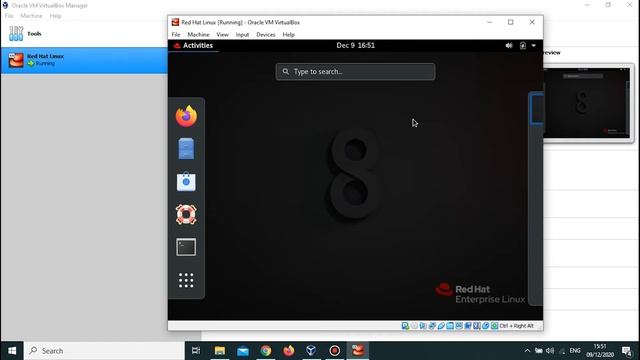Open the File menu of the Red Hat Linux VM window
The height and width of the screenshot is (360, 640).
pyautogui.click(x=176, y=35)
